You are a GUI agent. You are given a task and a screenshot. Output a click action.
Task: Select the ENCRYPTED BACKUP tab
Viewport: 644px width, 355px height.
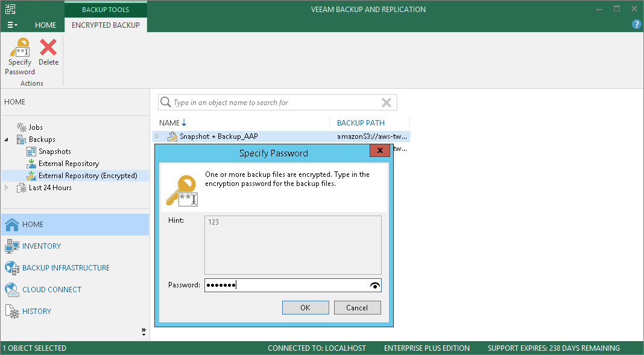pos(106,25)
